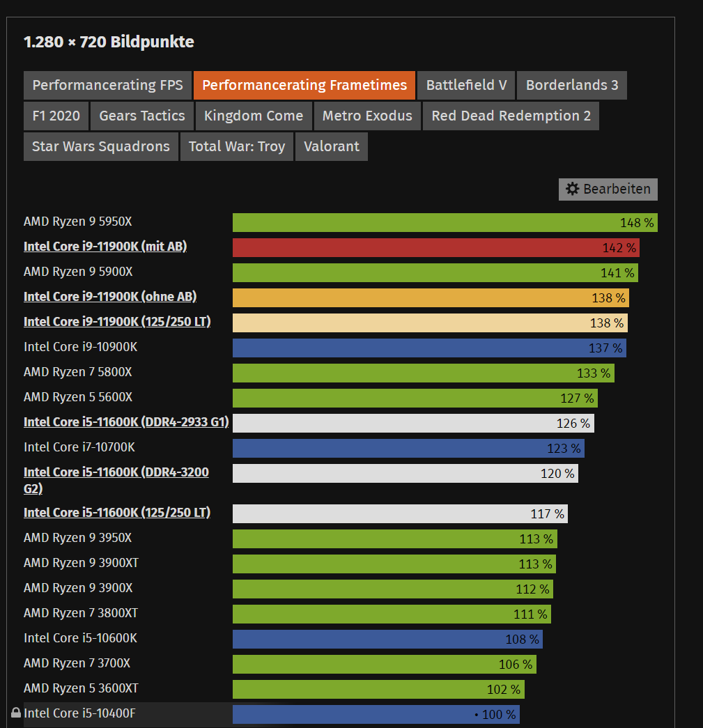Switch to Performancerating FPS tab
The width and height of the screenshot is (703, 728).
[x=107, y=85]
